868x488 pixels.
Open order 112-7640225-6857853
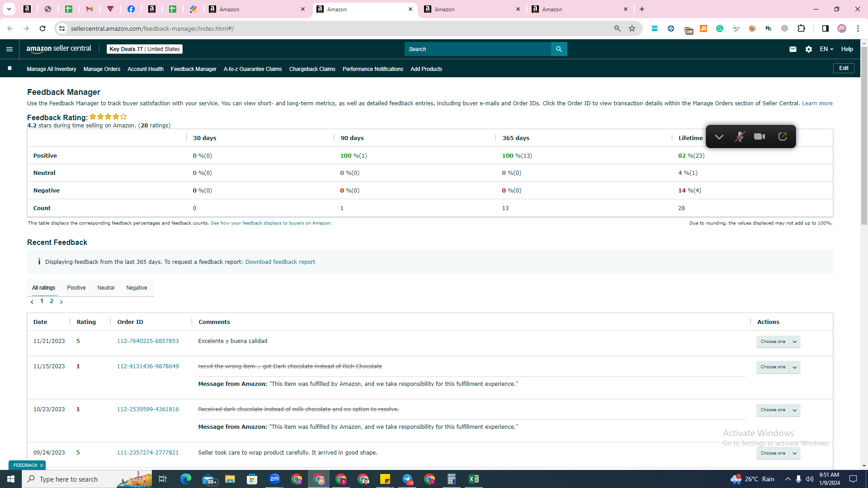click(x=148, y=341)
